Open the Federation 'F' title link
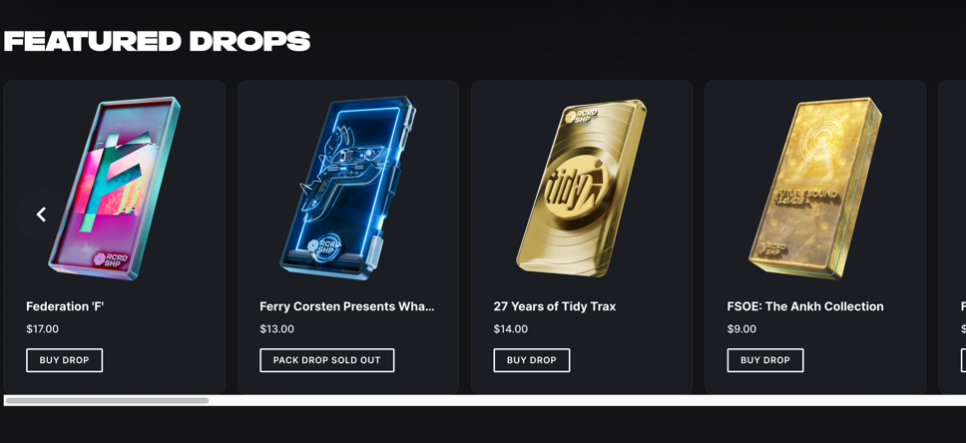Screen dimensions: 966x443 click(x=65, y=306)
